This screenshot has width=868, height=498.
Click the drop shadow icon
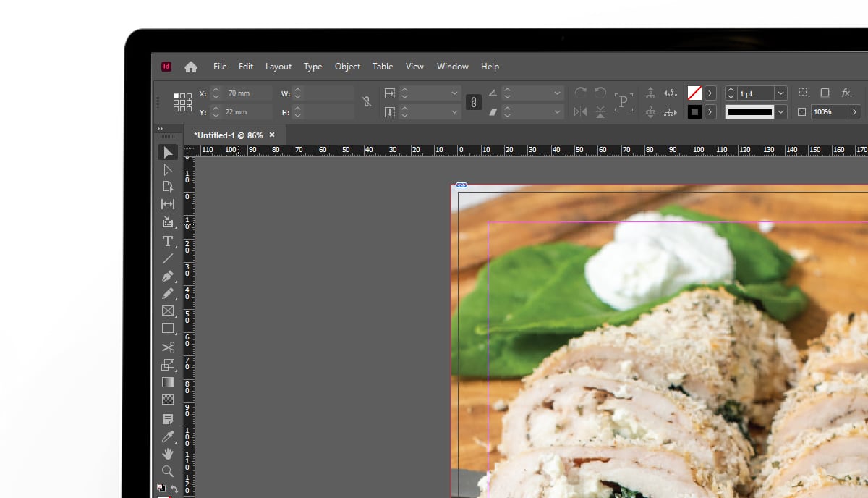coord(825,93)
